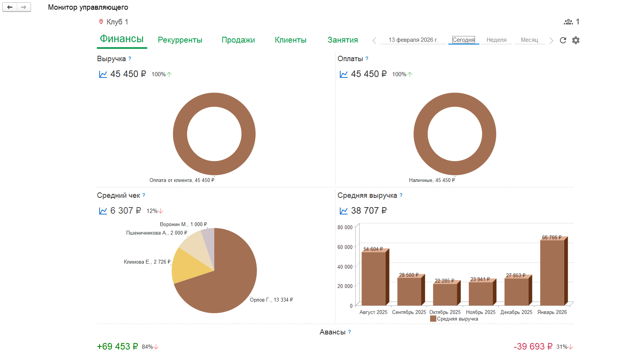Click the users group icon

(568, 22)
